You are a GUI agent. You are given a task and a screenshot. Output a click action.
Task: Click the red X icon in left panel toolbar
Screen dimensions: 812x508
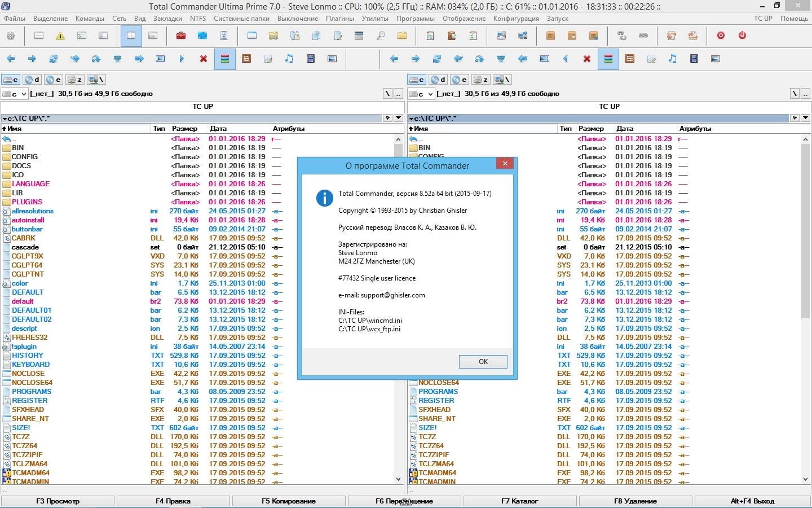204,59
